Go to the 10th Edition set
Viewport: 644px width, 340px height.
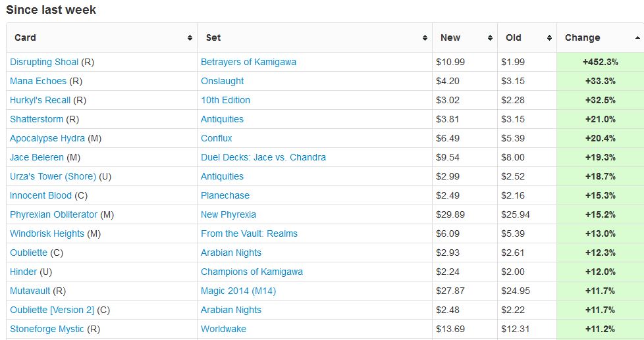coord(225,100)
